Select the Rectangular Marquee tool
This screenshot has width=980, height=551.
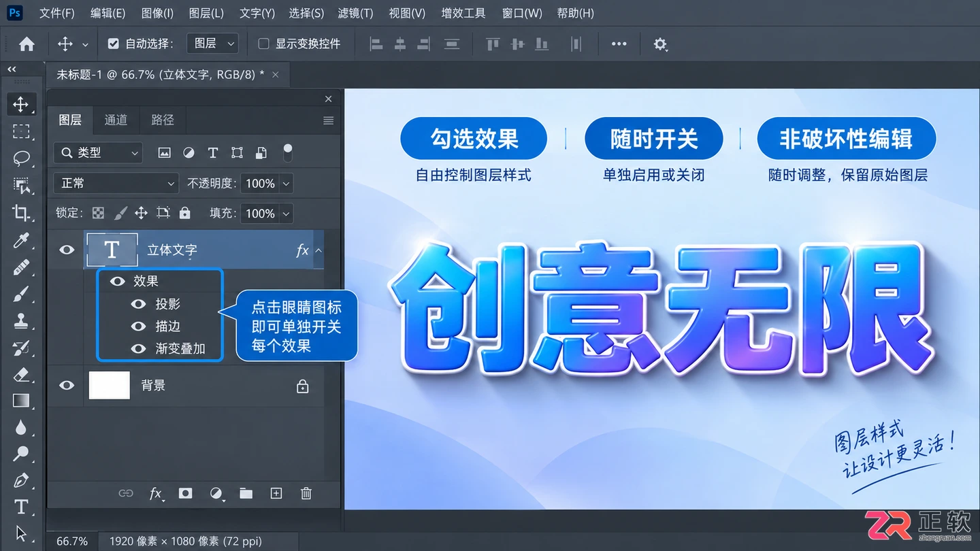(x=21, y=131)
